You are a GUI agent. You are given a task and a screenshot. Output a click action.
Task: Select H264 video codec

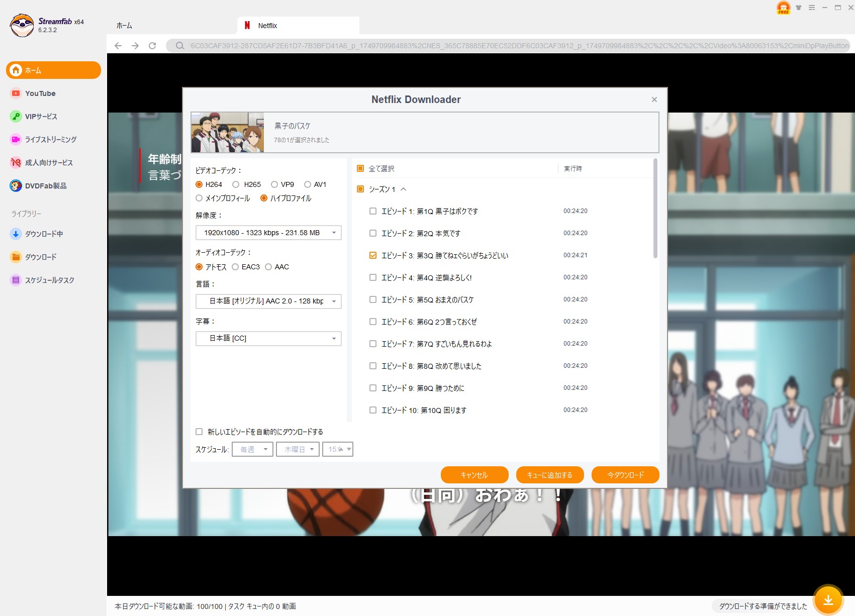click(199, 184)
